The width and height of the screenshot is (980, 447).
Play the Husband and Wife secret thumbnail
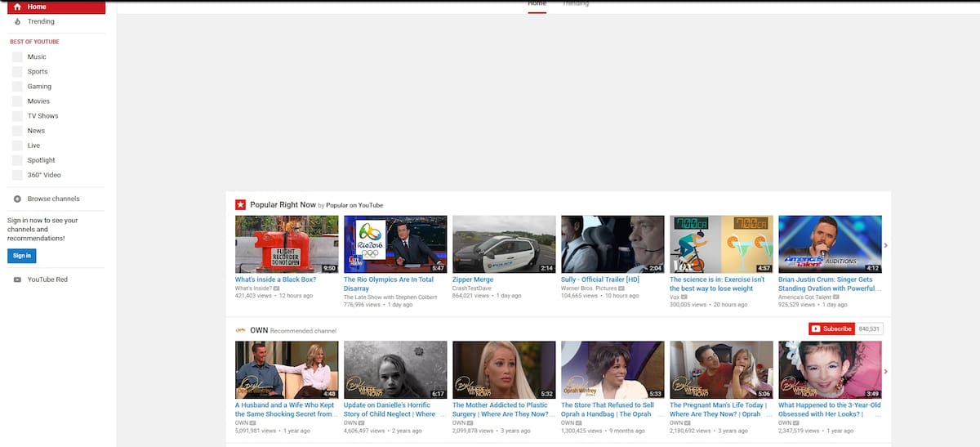point(287,370)
